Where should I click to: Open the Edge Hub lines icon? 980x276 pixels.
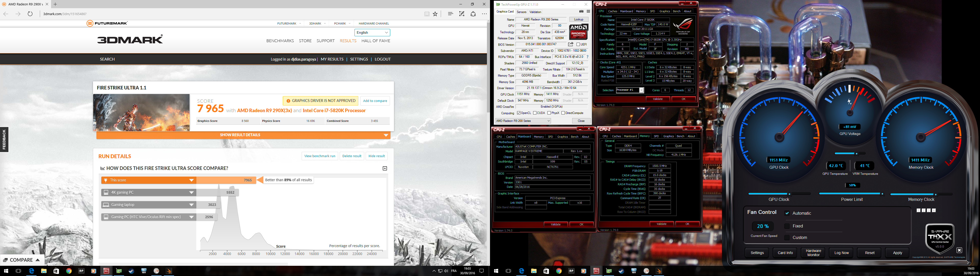[450, 14]
